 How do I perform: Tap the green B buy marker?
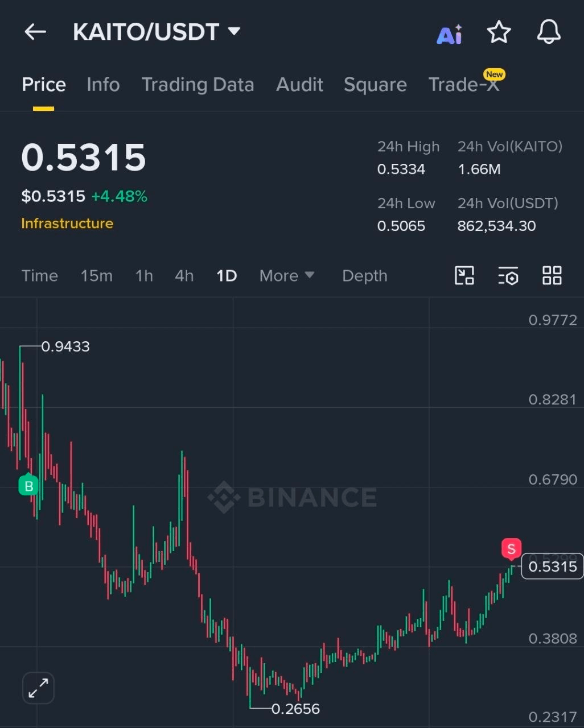(28, 485)
